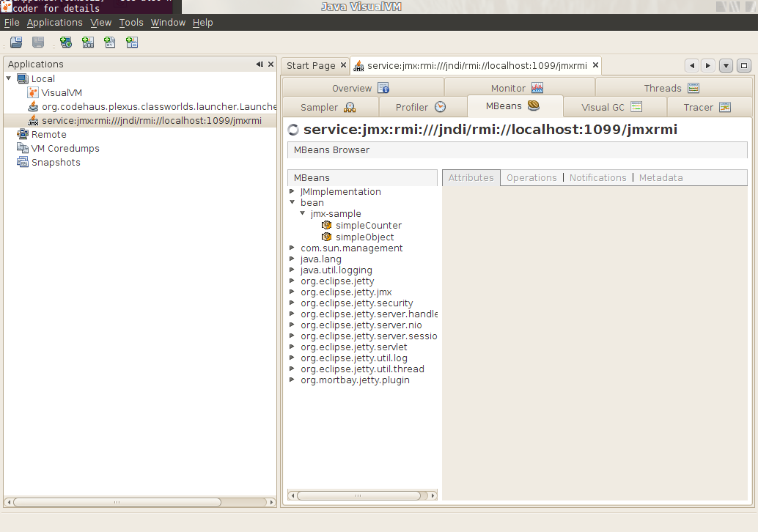Open the Window menu
Viewport: 758px width, 532px height.
(168, 23)
